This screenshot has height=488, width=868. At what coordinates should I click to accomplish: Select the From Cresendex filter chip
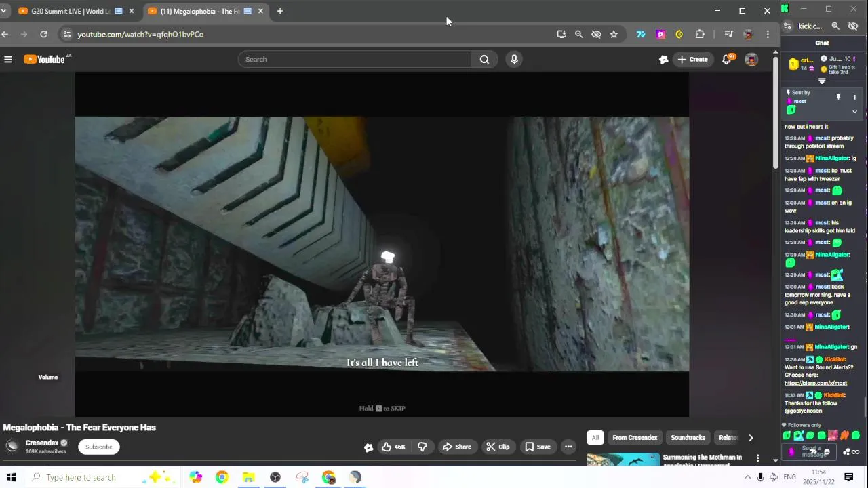pyautogui.click(x=635, y=438)
